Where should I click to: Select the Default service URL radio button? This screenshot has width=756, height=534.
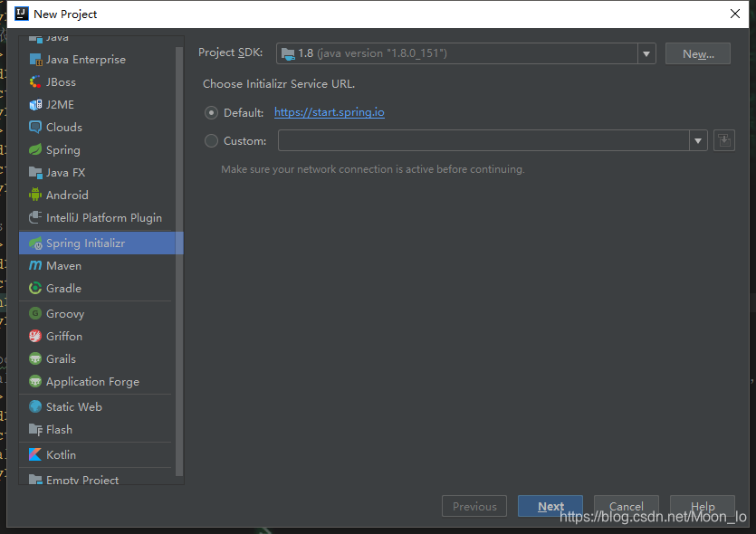click(211, 113)
